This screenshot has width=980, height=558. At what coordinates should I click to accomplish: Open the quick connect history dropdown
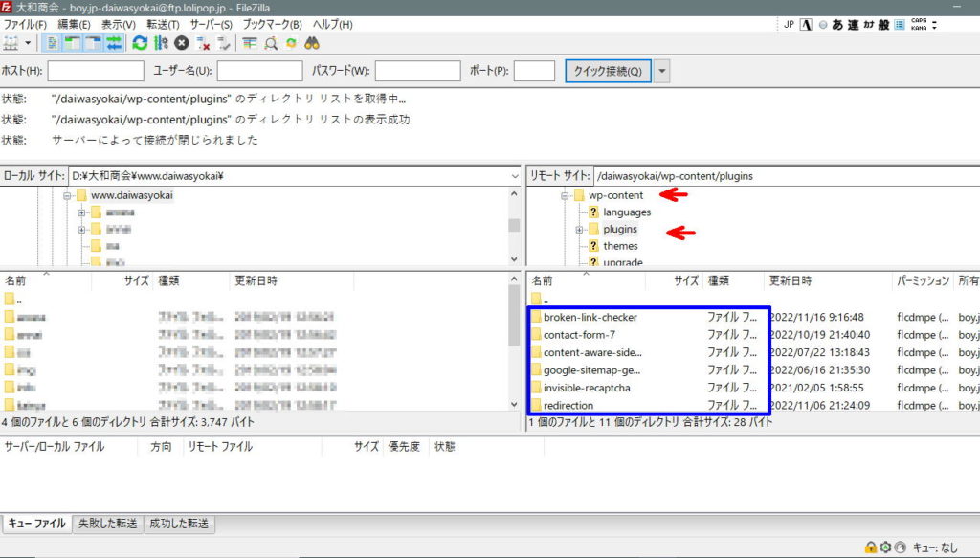[662, 71]
